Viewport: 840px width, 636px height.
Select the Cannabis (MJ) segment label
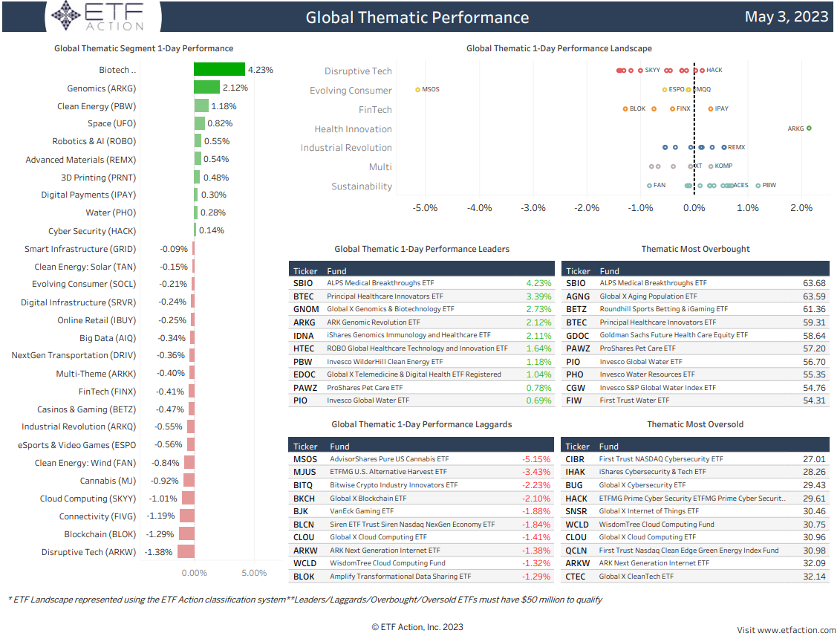(x=108, y=481)
